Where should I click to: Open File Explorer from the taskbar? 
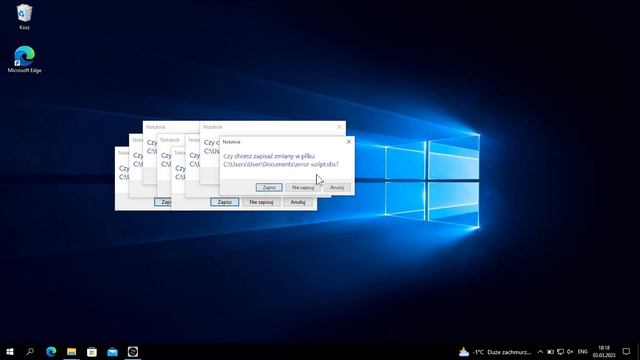(71, 351)
